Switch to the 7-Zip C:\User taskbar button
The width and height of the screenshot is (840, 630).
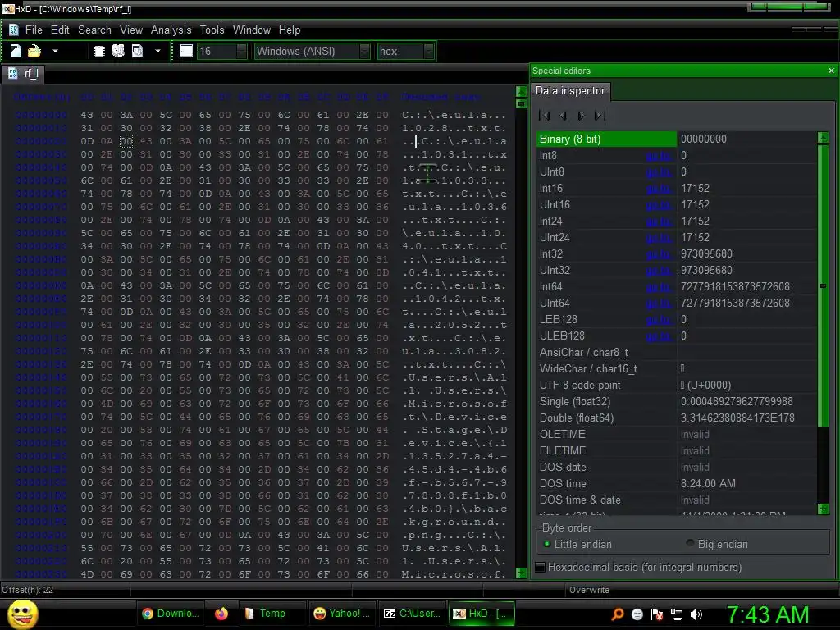412,614
